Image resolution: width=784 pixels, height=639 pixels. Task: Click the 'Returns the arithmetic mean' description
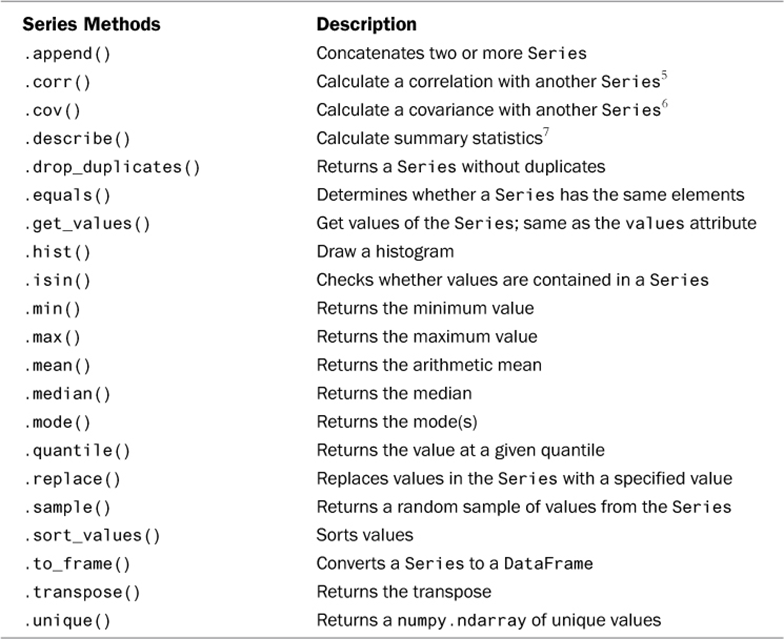(x=429, y=365)
